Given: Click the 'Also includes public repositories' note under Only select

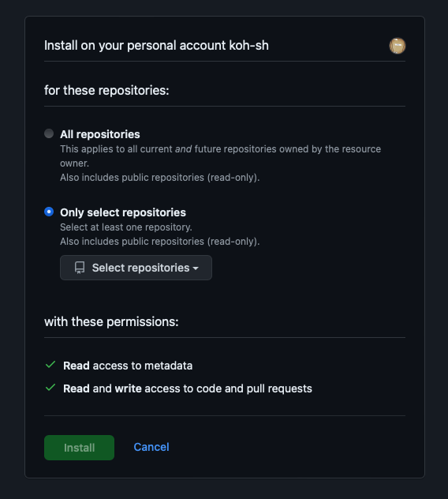Looking at the screenshot, I should click(x=160, y=242).
